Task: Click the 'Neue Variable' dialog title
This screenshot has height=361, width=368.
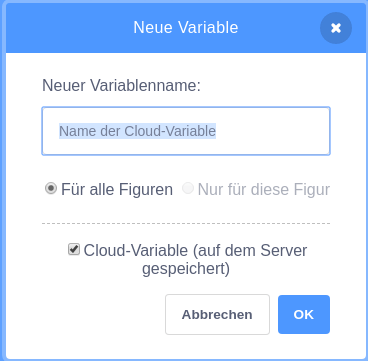Action: [186, 27]
